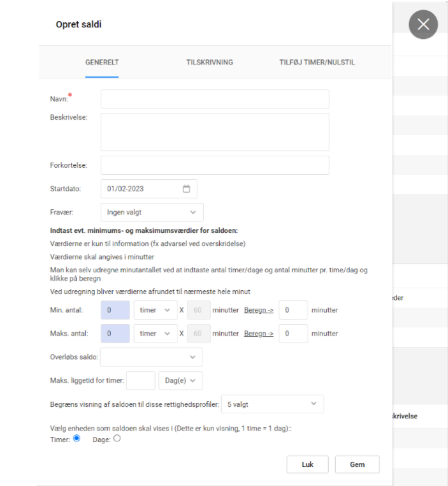Focus the Beskrivelse text area
The width and height of the screenshot is (448, 486).
(x=215, y=132)
